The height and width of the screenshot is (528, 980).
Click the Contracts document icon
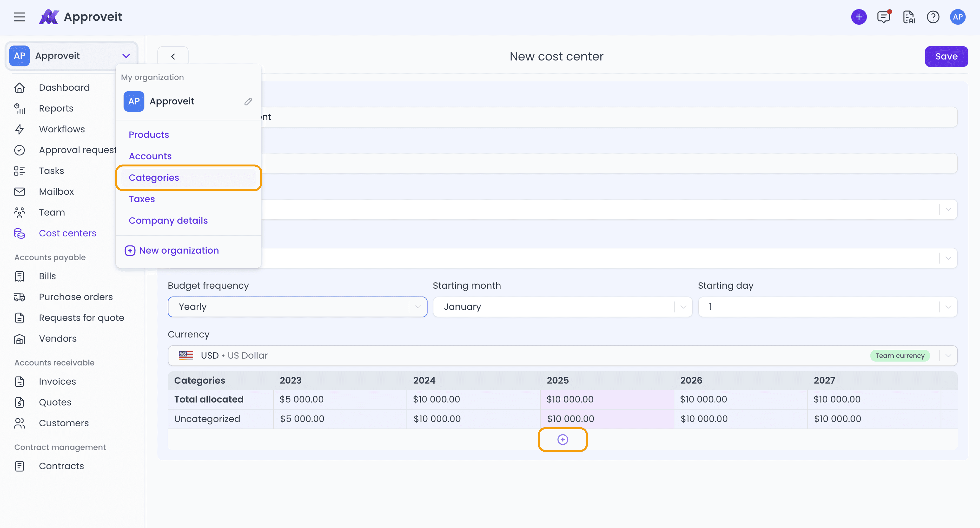(x=19, y=466)
